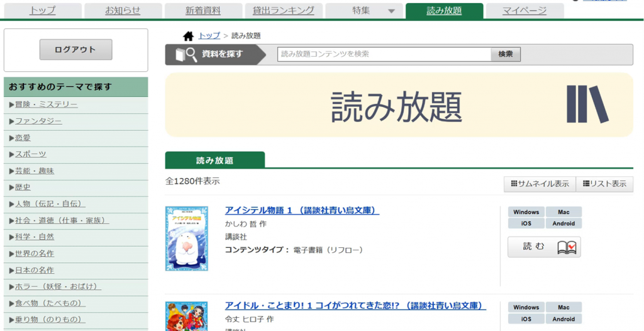This screenshot has height=331, width=644.
Task: Click the 読み放題コンテンツを検索 input field
Action: point(384,54)
